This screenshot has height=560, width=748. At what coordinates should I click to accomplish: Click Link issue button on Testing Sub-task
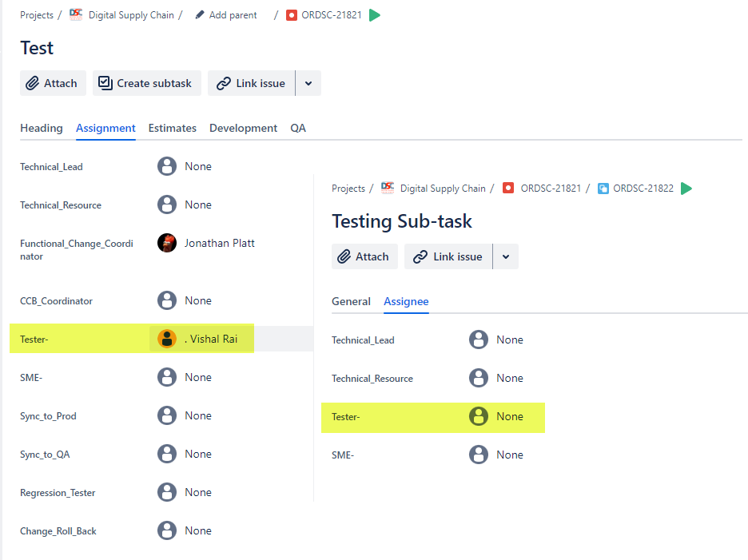[x=448, y=256]
